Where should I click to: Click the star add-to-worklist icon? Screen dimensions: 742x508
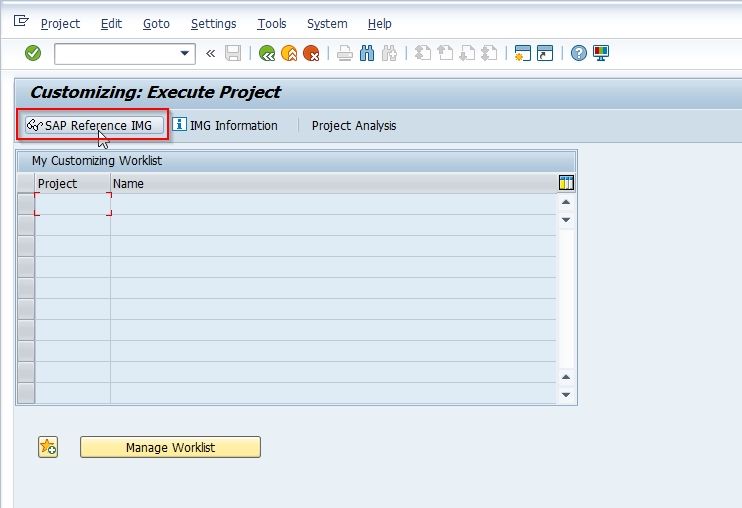click(48, 447)
